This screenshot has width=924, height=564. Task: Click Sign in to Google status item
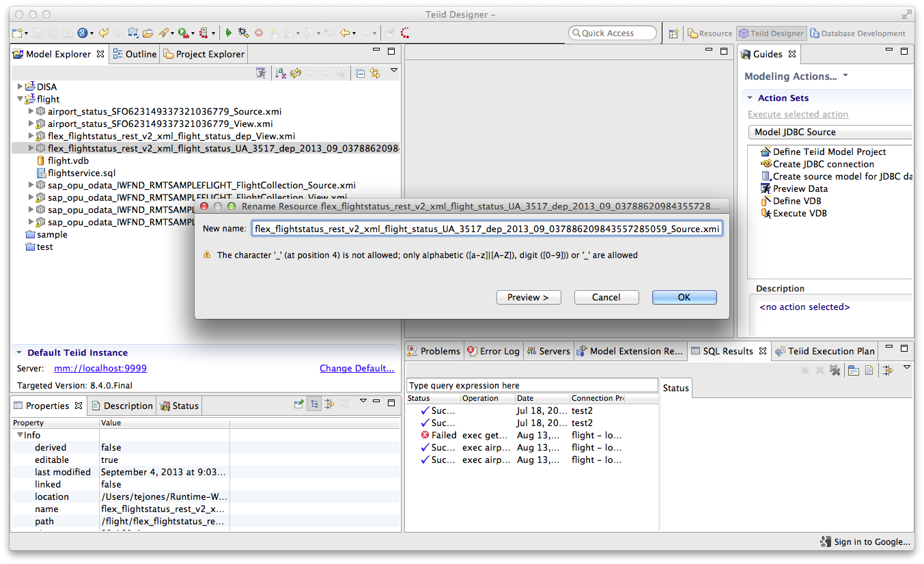pos(867,541)
